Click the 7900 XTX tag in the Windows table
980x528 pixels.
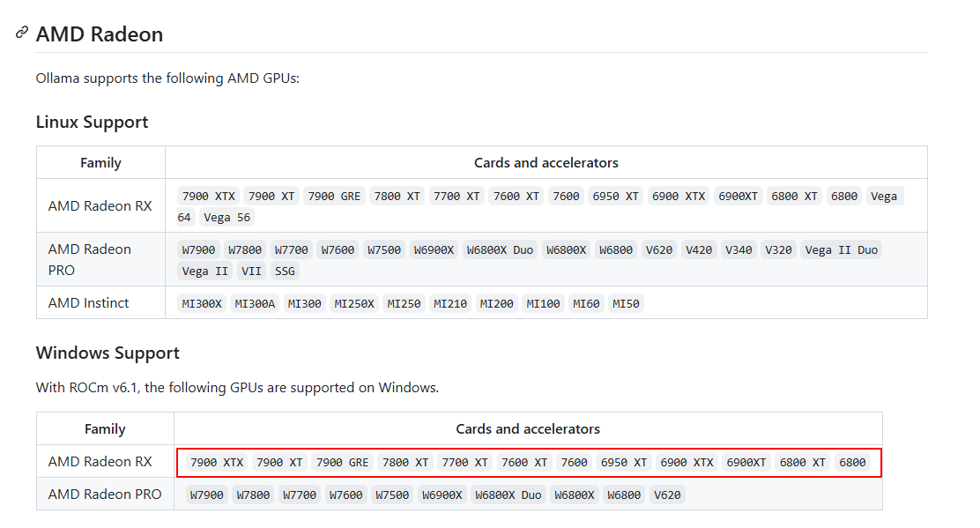click(x=217, y=463)
